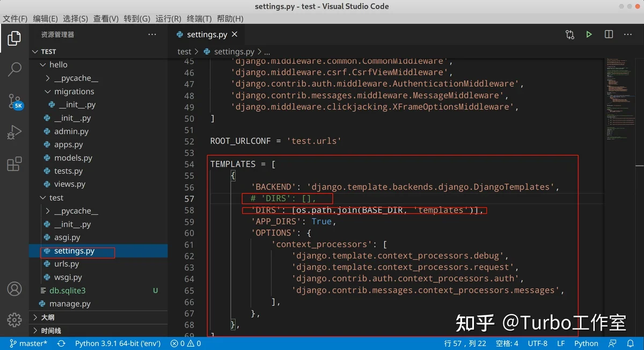Expand __pycache__ folder under test
The width and height of the screenshot is (644, 350).
coord(98,211)
